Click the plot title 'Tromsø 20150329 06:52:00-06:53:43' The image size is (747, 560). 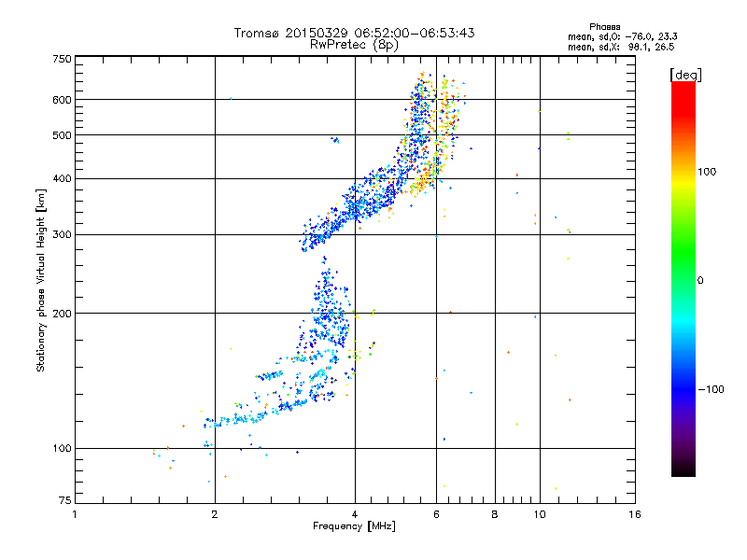tap(354, 33)
